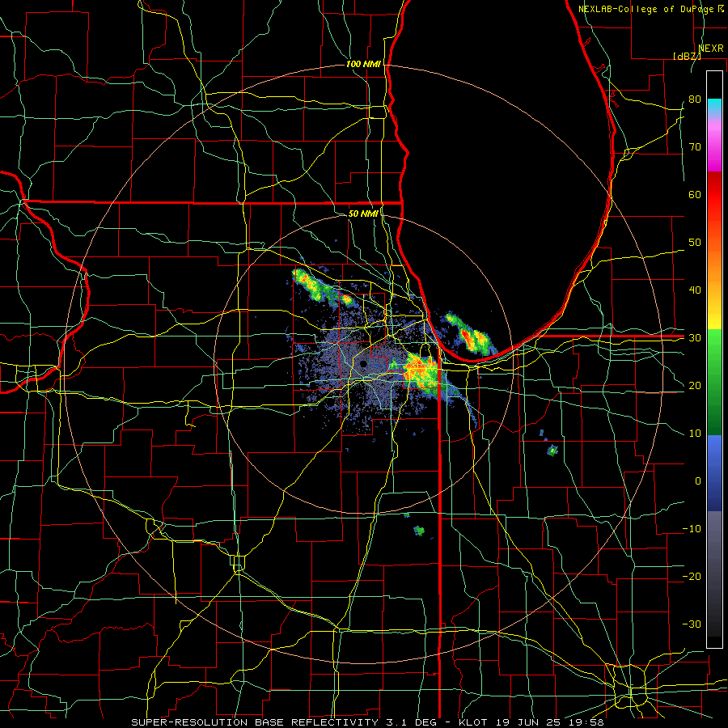Screen dimensions: 728x728
Task: Click the 20 value on the color scale
Action: coord(695,386)
